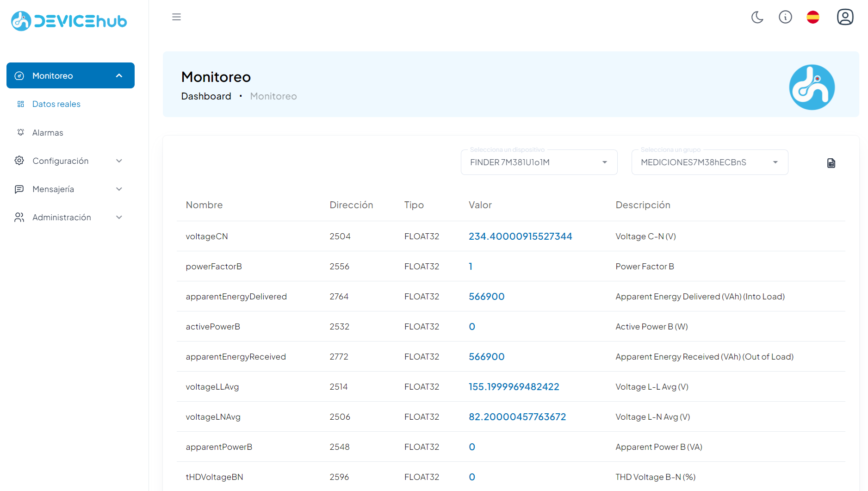
Task: Collapse the Monitoreo section chevron
Action: click(119, 75)
